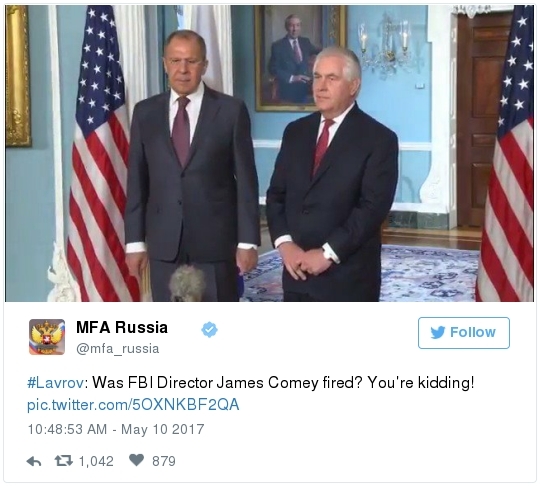View the 1,042 retweets count
Viewport: 540px width, 486px height.
[x=96, y=461]
